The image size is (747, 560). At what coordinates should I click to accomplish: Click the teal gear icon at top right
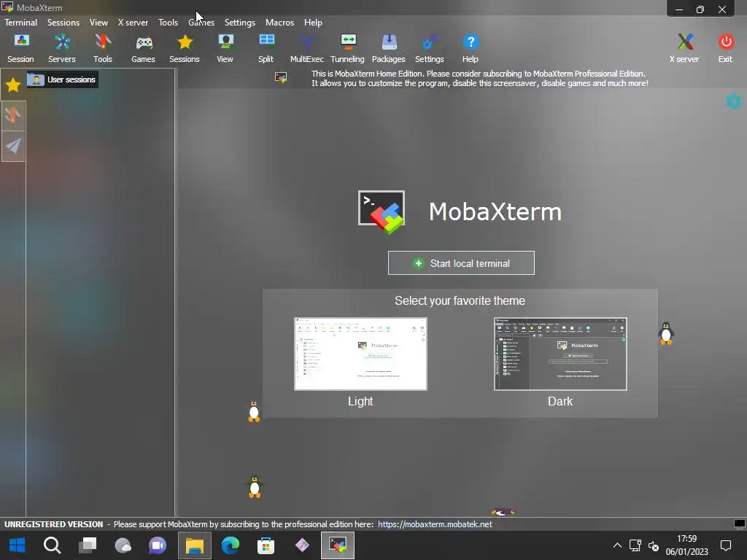pos(734,101)
